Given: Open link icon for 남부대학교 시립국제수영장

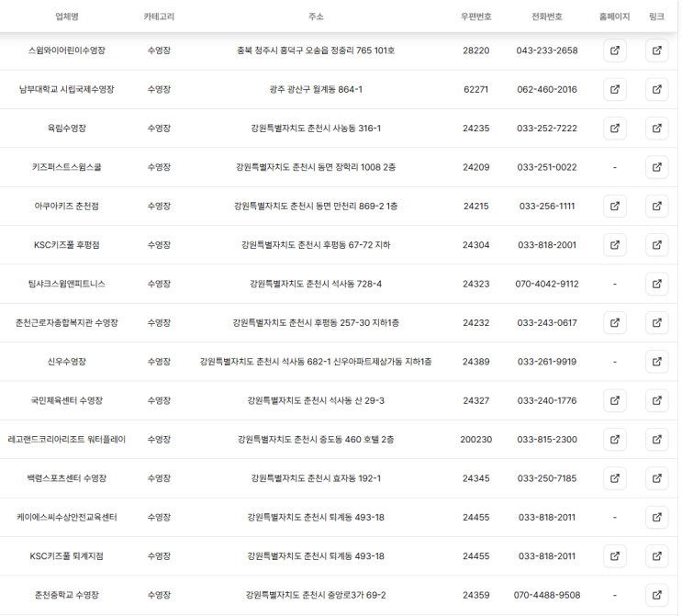Looking at the screenshot, I should click(657, 89).
